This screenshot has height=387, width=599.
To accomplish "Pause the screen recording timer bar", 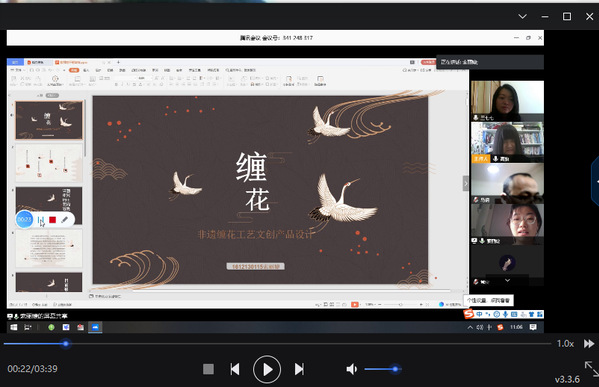I will (x=41, y=220).
